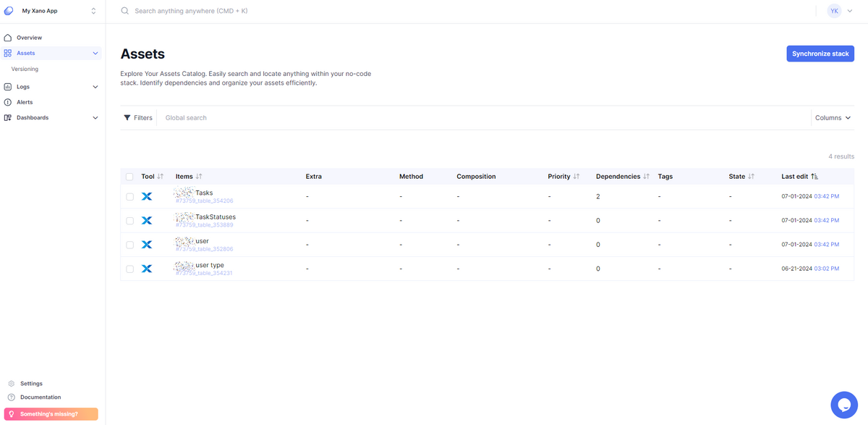Image resolution: width=868 pixels, height=425 pixels.
Task: Click the Settings gear icon
Action: [x=12, y=384]
